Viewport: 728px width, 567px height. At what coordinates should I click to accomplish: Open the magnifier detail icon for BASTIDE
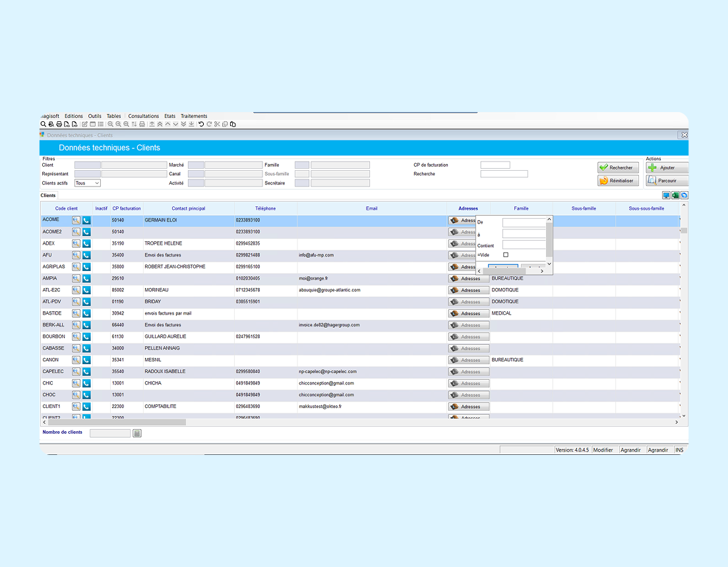coord(76,313)
